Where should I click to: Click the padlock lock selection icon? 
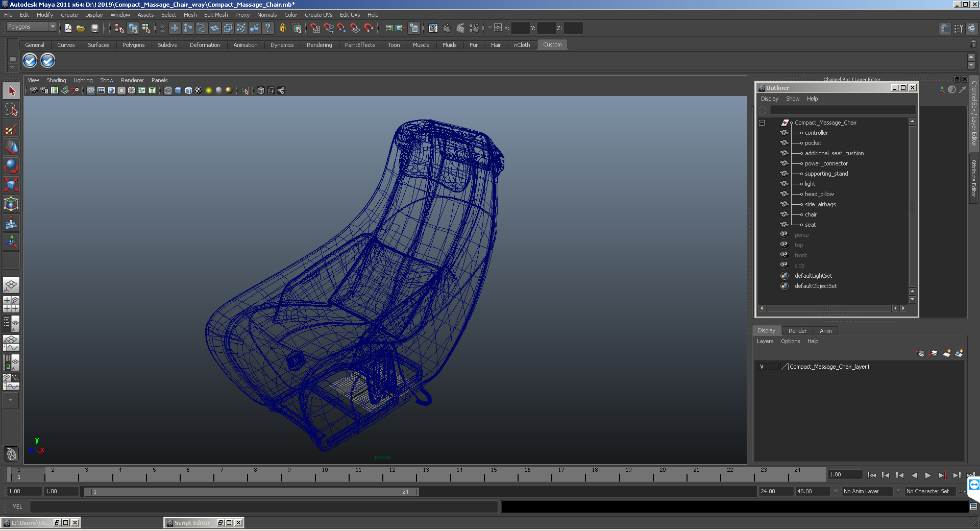pos(282,28)
